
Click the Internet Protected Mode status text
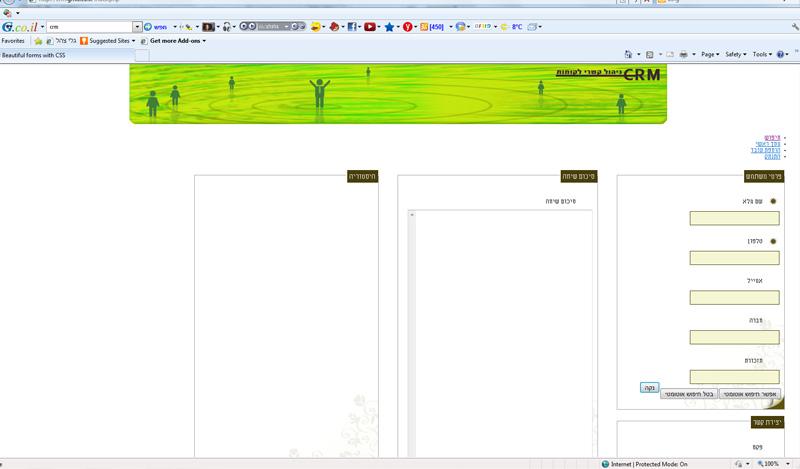[x=649, y=464]
